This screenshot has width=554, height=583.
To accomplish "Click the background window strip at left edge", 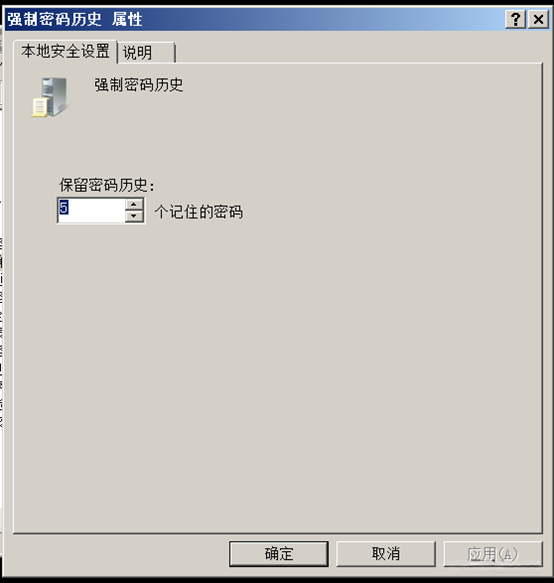I will (x=1, y=297).
